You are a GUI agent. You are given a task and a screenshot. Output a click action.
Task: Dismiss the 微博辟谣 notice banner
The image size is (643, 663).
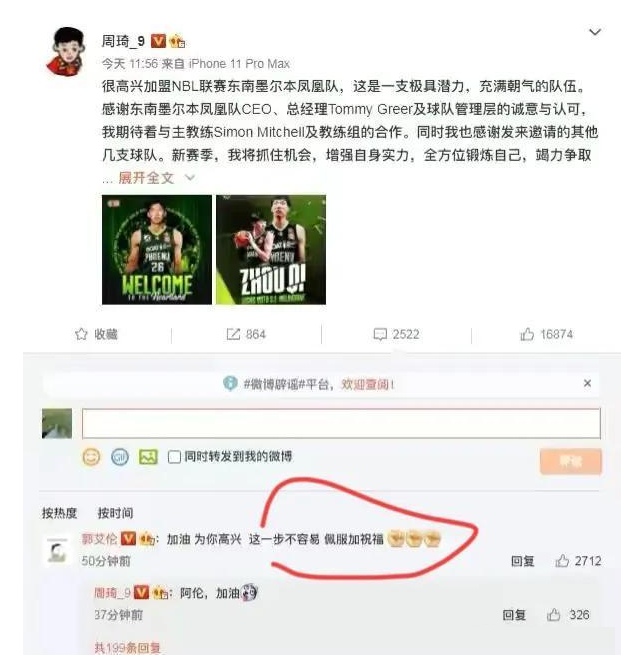pos(587,384)
